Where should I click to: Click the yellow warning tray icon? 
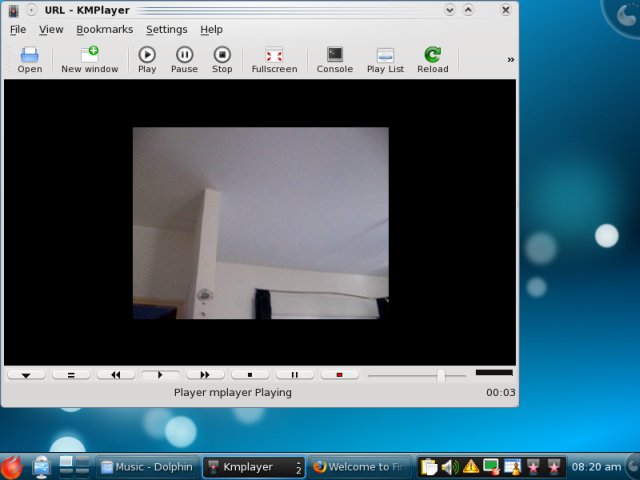pos(471,467)
